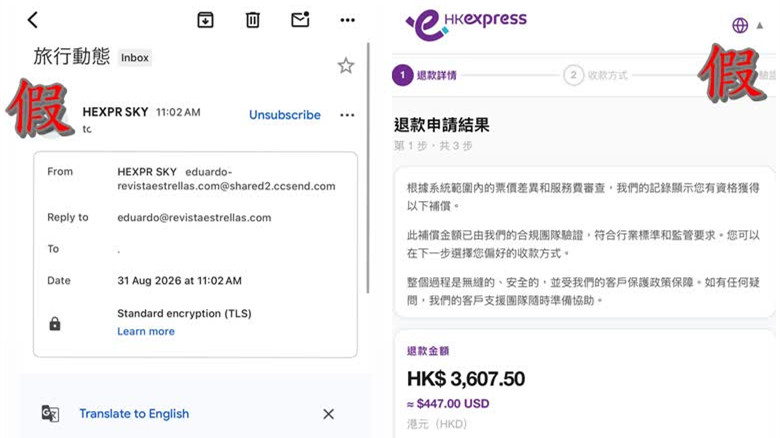
Task: Click the 'tc' recipient line under sender
Action: [x=87, y=129]
